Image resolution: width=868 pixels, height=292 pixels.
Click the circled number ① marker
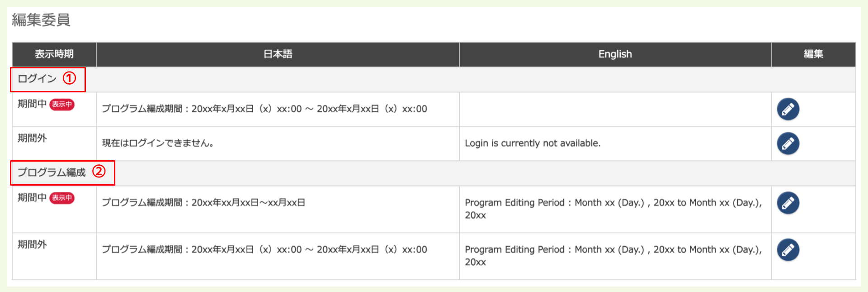click(x=69, y=78)
